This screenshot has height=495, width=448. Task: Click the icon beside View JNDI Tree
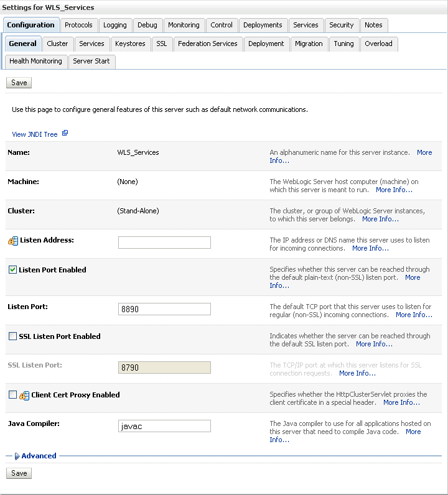tap(65, 134)
